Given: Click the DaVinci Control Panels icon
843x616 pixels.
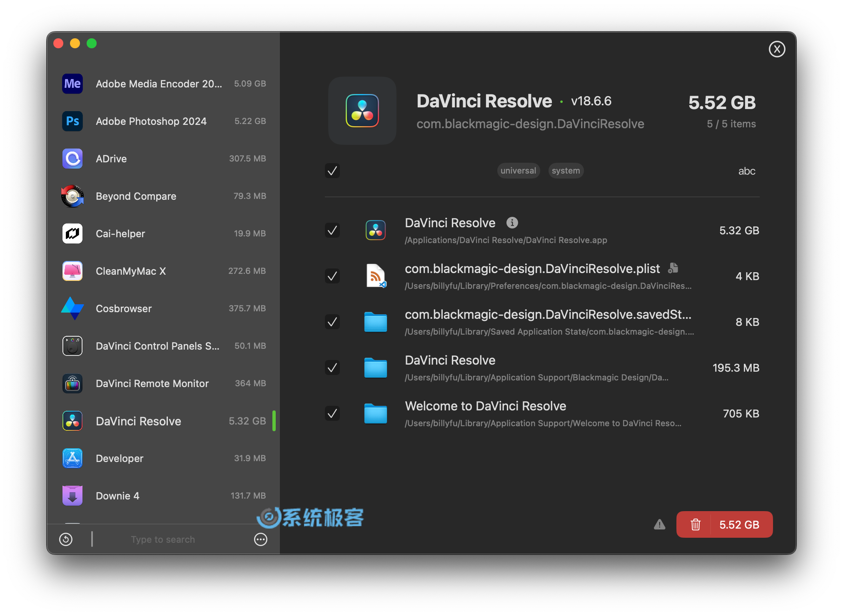Looking at the screenshot, I should [72, 346].
